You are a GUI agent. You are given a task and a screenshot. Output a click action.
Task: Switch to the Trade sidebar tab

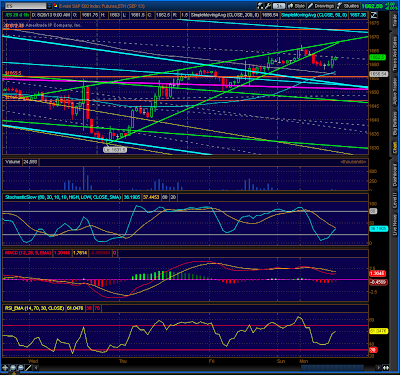(395, 21)
